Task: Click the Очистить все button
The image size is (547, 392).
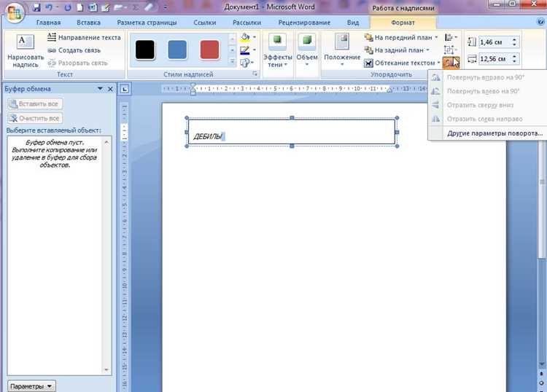Action: [x=35, y=119]
